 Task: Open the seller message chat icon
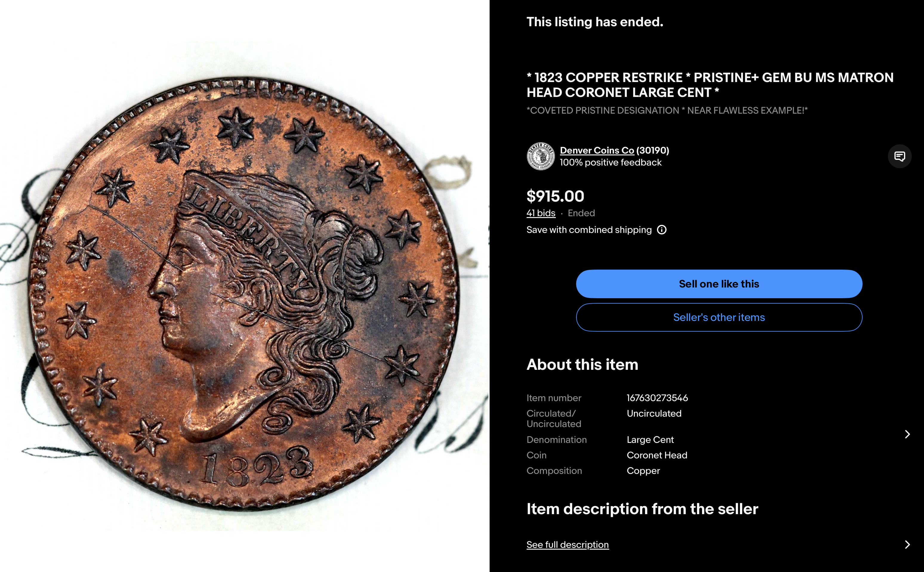[x=900, y=156]
